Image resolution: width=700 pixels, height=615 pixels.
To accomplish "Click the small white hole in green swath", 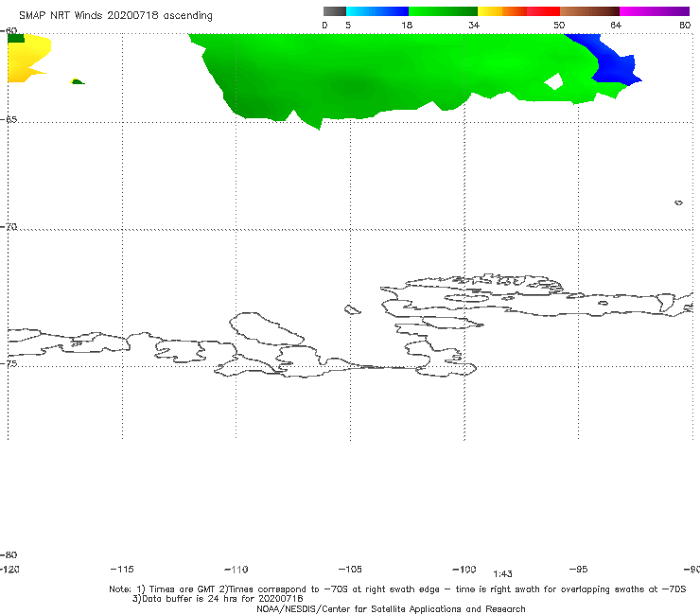I will [554, 81].
